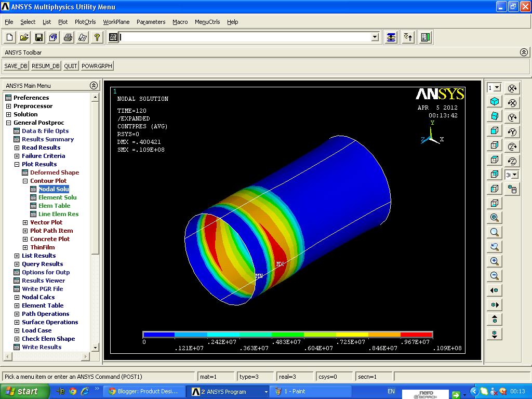Open Results Viewer item
The width and height of the screenshot is (532, 399).
coord(43,281)
